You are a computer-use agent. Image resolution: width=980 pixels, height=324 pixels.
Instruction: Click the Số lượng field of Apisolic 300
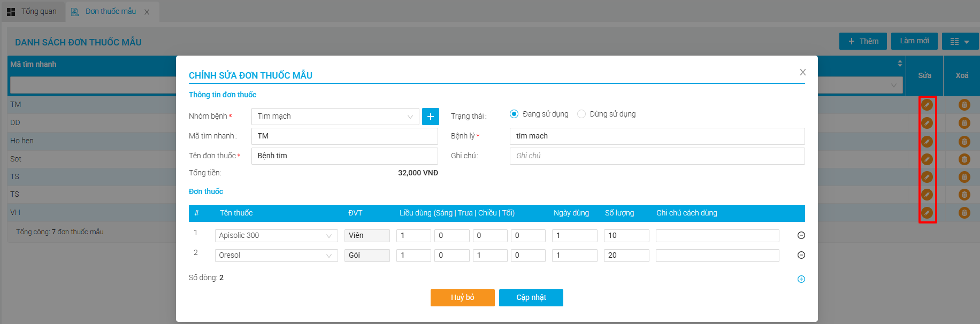click(x=626, y=236)
